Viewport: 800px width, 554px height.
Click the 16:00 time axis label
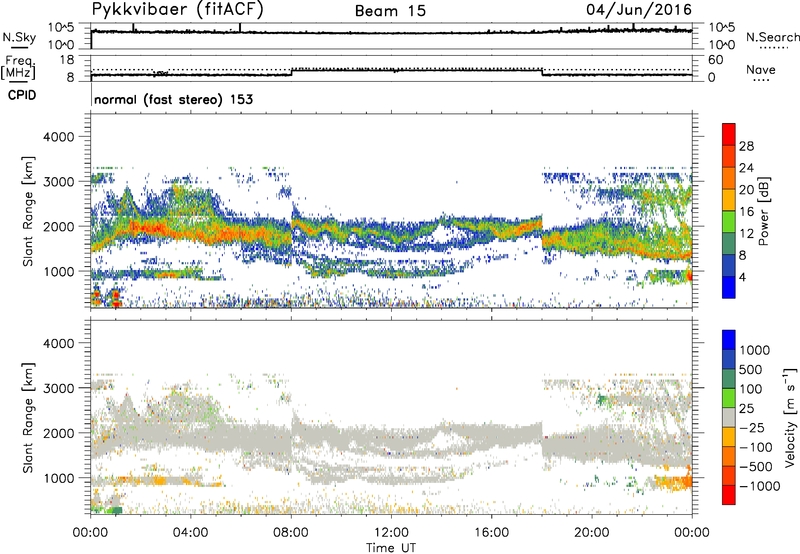pyautogui.click(x=491, y=533)
